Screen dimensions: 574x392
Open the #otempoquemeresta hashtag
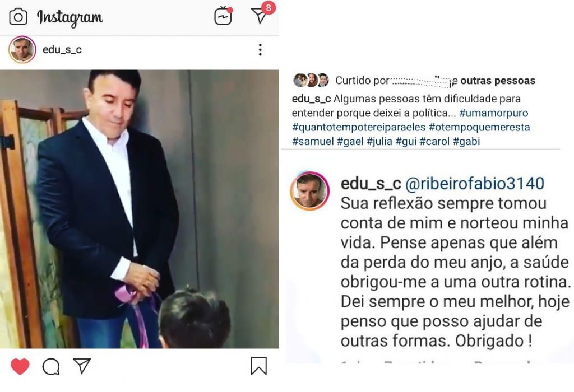tap(479, 127)
